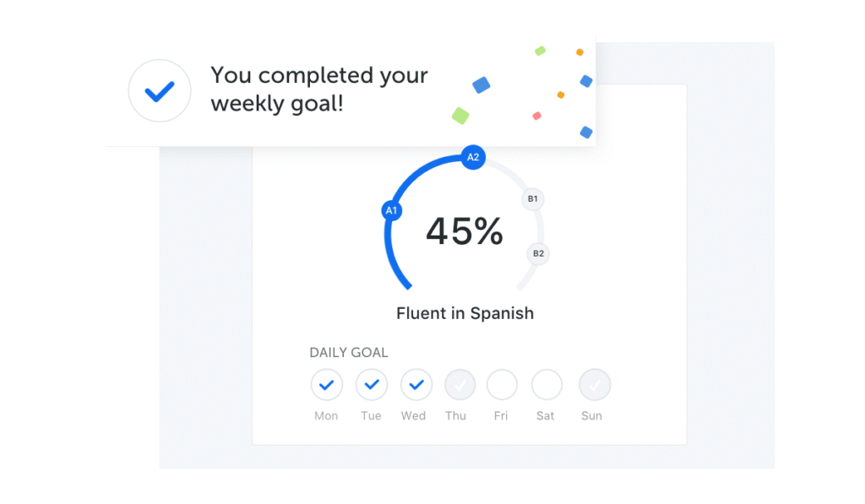Toggle Monday's daily goal checkmark
The image size is (865, 504).
(x=327, y=385)
